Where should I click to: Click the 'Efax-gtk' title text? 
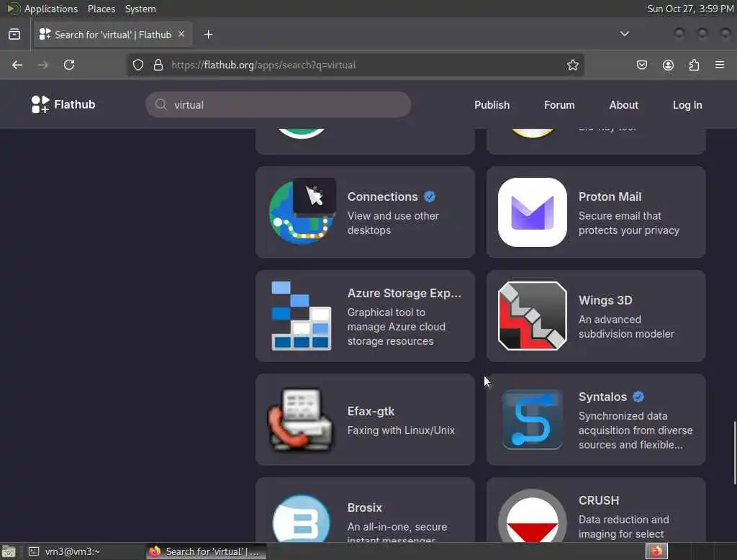[x=371, y=412]
